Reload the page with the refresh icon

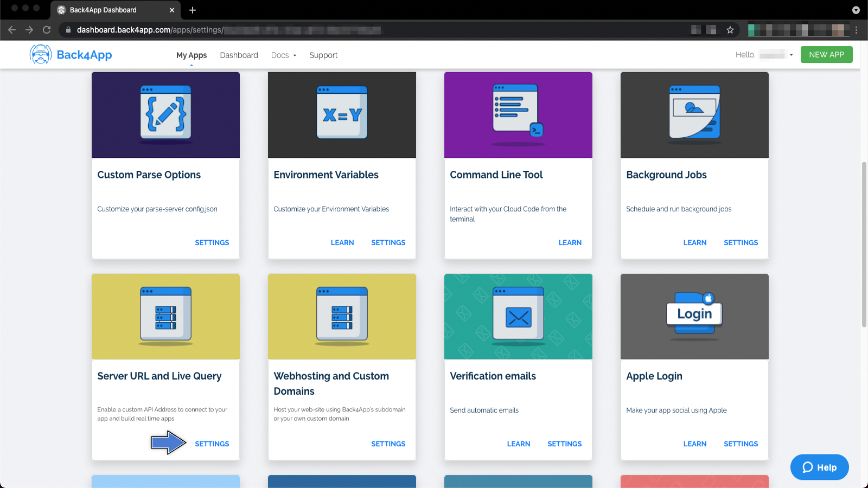click(47, 30)
